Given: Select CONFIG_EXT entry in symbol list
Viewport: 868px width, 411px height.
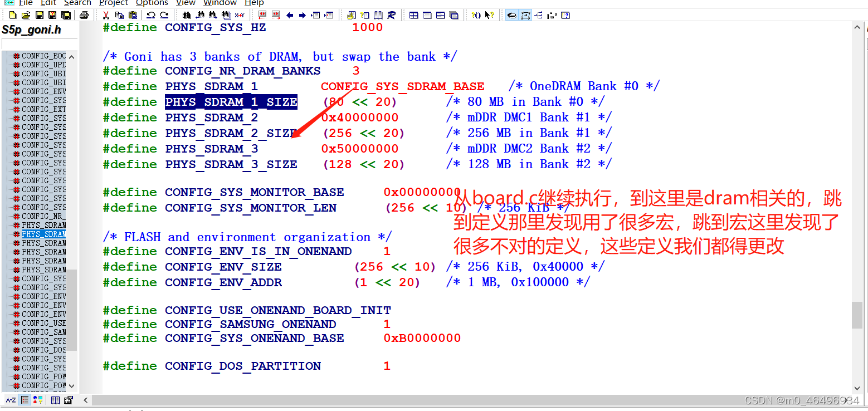Looking at the screenshot, I should pos(43,109).
